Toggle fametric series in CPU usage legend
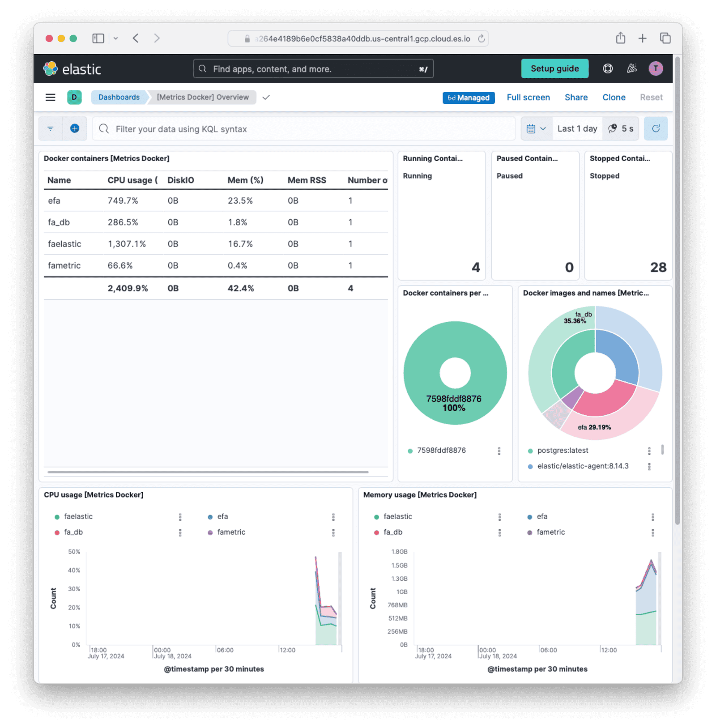716x728 pixels. point(226,532)
